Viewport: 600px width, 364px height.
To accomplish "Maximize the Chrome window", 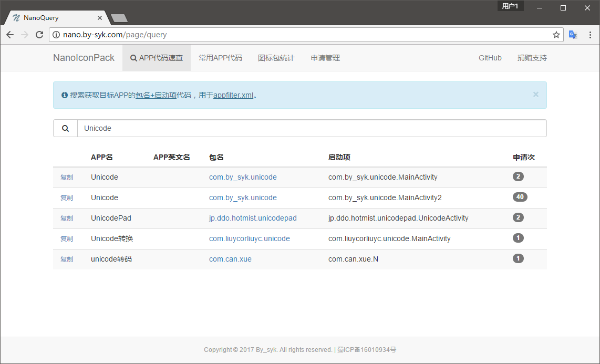I will tap(563, 8).
